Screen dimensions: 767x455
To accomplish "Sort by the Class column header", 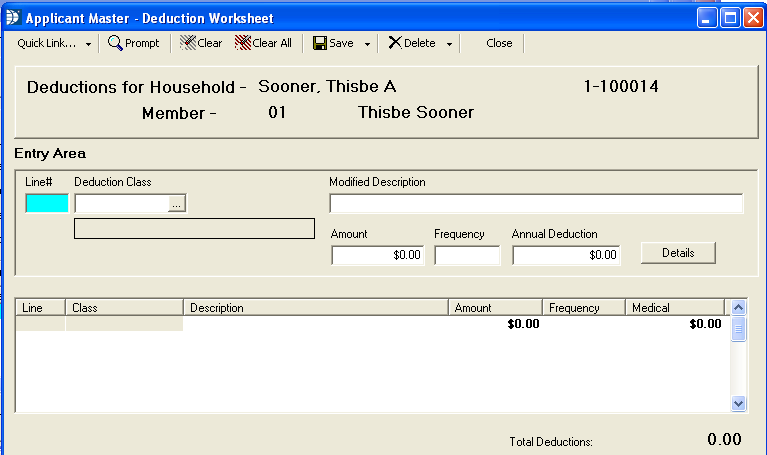I will pos(124,308).
